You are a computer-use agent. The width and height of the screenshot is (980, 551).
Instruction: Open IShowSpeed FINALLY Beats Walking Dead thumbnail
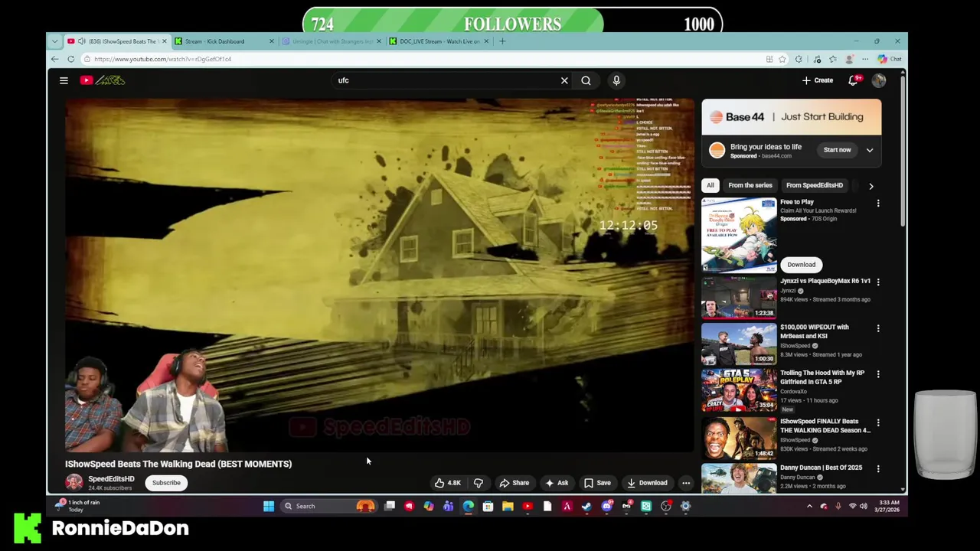pos(739,438)
